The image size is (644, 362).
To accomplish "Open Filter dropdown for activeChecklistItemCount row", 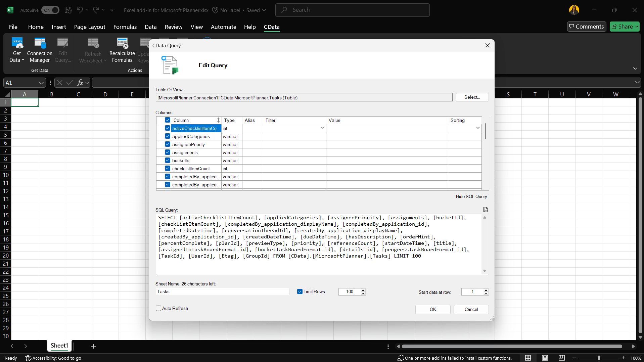I will pos(322,128).
